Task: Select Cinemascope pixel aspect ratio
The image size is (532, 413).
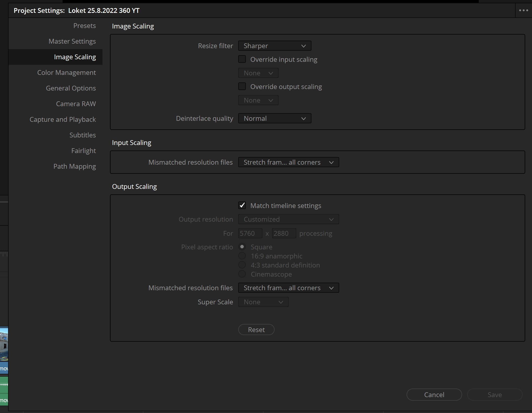Action: pyautogui.click(x=242, y=274)
